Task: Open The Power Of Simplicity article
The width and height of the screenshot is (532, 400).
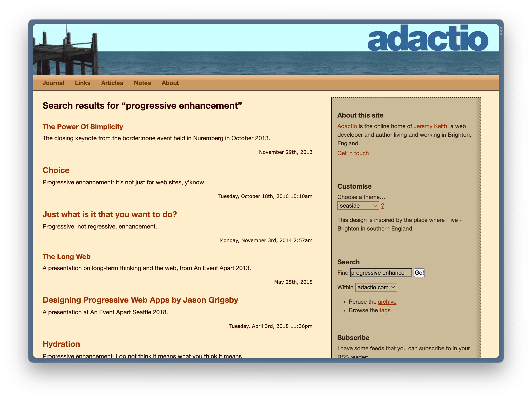Action: [83, 126]
